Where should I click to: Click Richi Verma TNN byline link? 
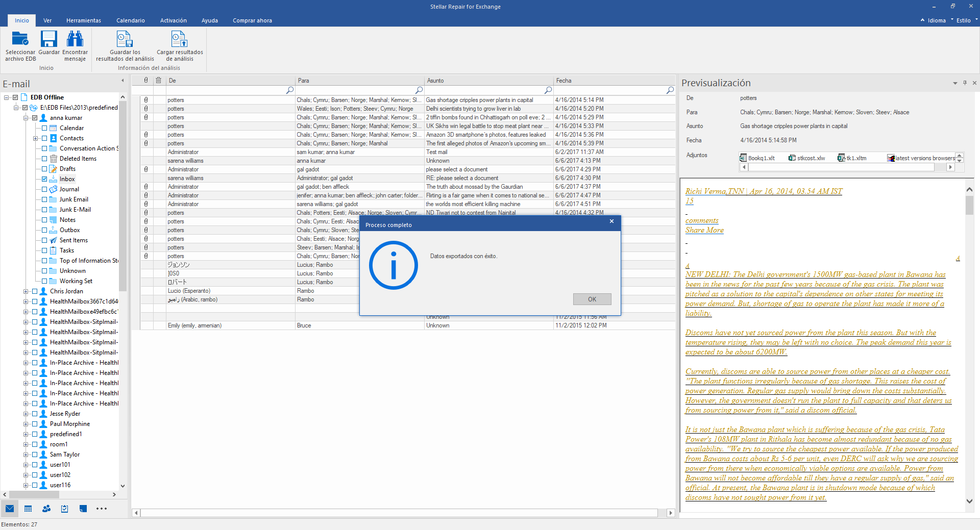tap(764, 191)
